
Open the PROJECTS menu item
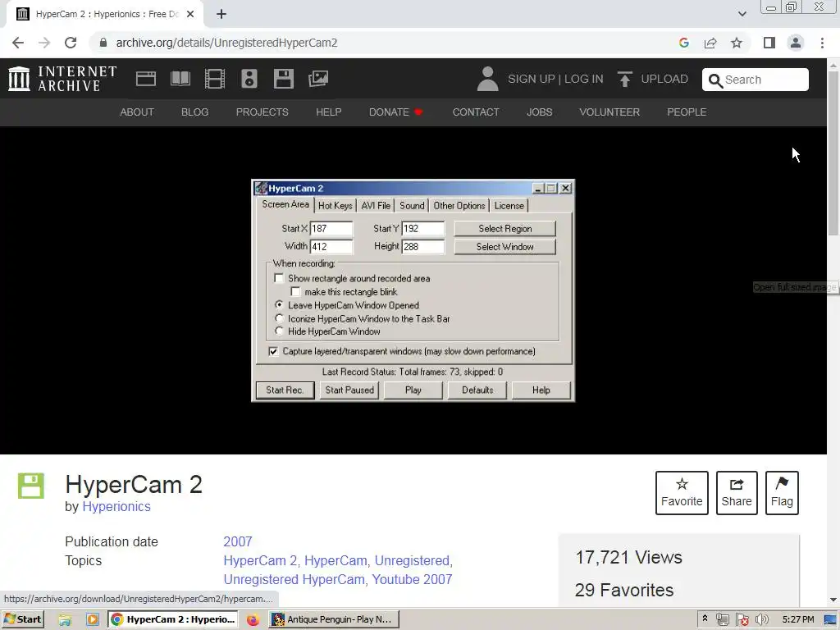pos(262,112)
